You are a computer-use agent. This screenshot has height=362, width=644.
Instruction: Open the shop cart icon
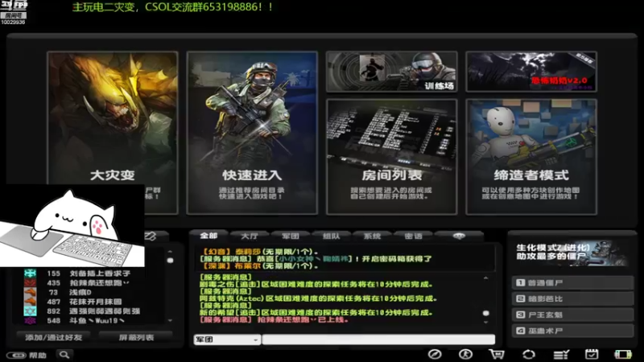pyautogui.click(x=497, y=354)
